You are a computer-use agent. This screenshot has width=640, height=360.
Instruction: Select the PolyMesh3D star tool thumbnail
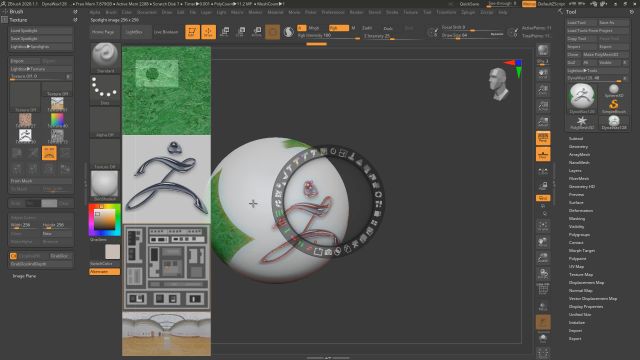click(x=582, y=122)
